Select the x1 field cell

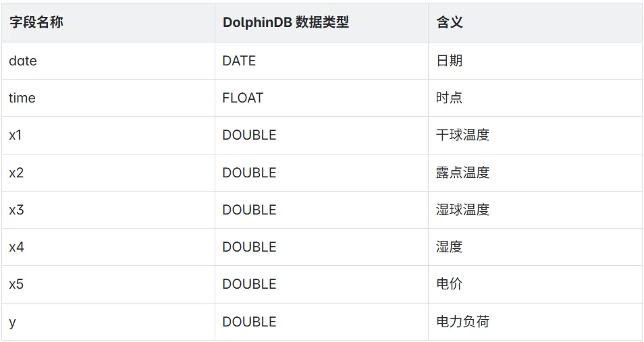pos(108,135)
